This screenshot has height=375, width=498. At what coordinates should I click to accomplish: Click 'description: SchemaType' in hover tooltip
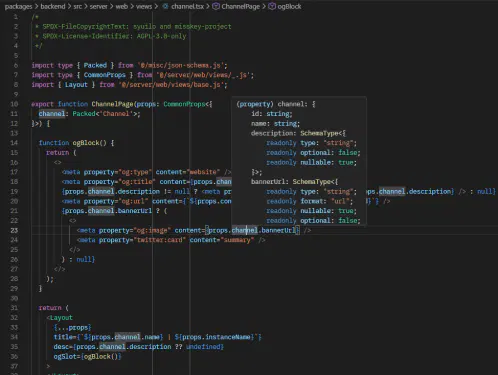tap(294, 133)
